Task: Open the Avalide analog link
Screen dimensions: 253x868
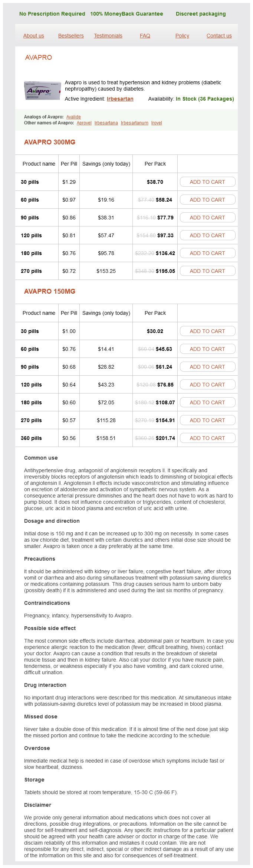Action: [73, 117]
